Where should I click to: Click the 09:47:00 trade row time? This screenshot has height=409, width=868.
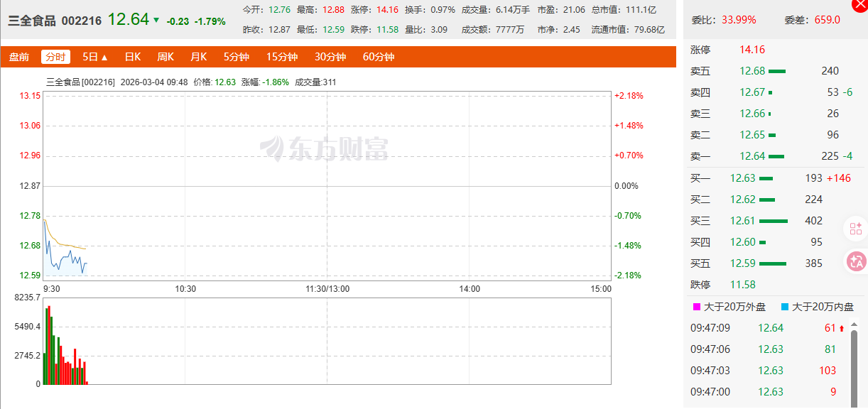coord(710,392)
